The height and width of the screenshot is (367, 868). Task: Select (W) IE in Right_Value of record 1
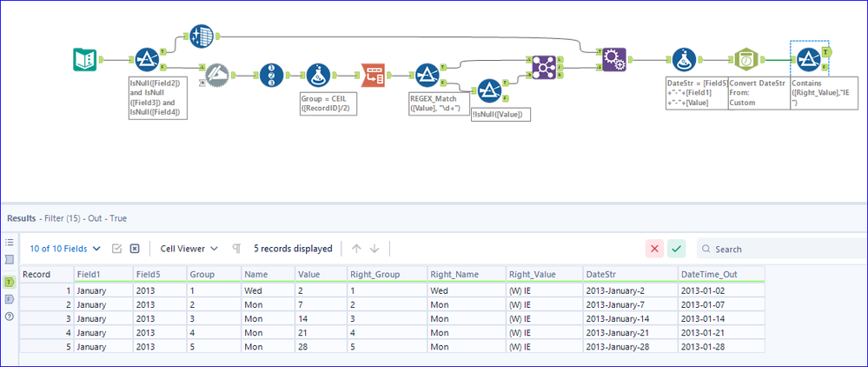tap(544, 290)
